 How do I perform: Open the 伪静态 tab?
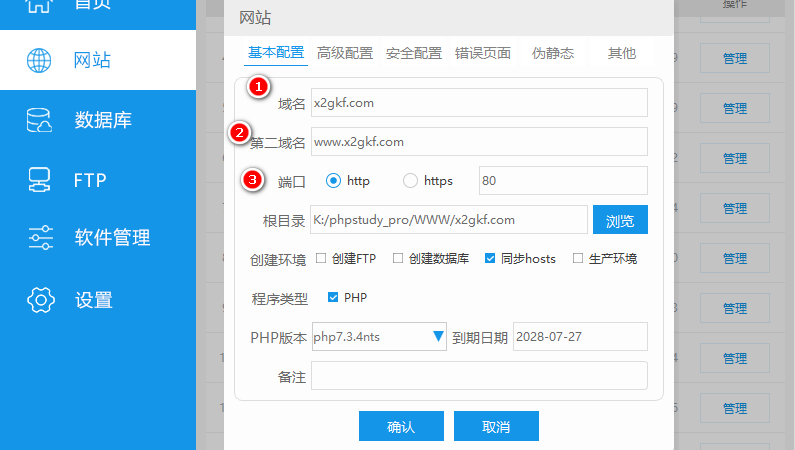pyautogui.click(x=553, y=53)
